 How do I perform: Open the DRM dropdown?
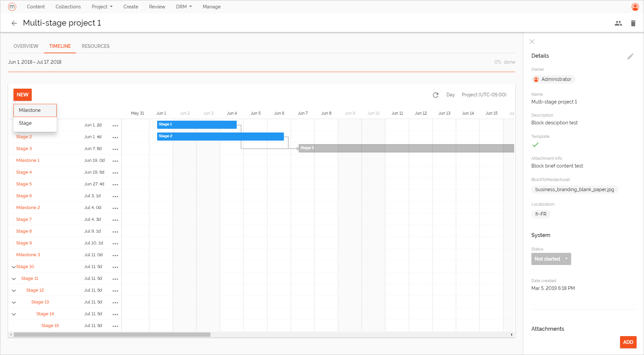tap(183, 6)
